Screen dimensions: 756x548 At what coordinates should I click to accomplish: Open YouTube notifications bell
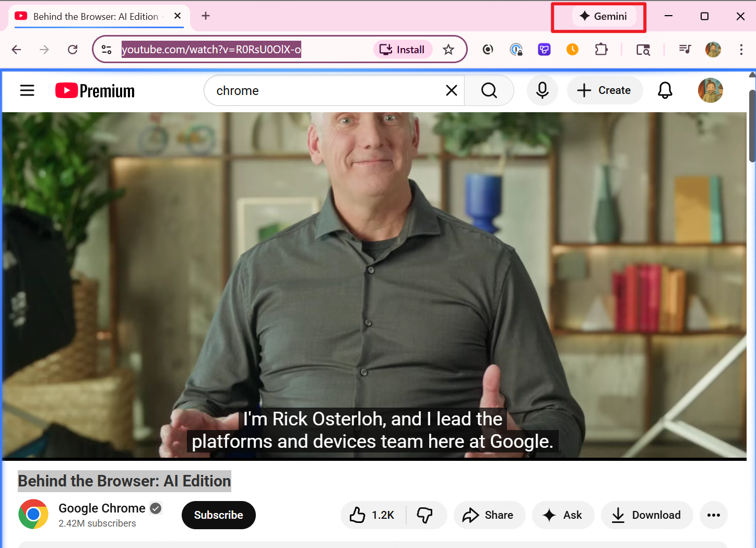click(x=665, y=91)
